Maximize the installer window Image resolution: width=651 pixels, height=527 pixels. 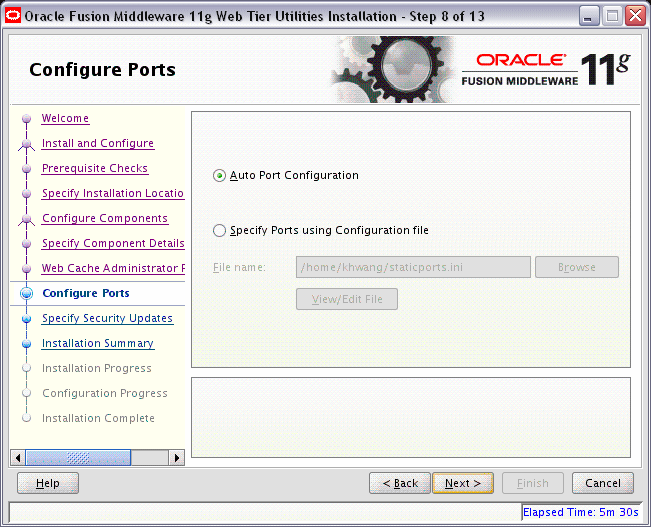click(x=612, y=16)
